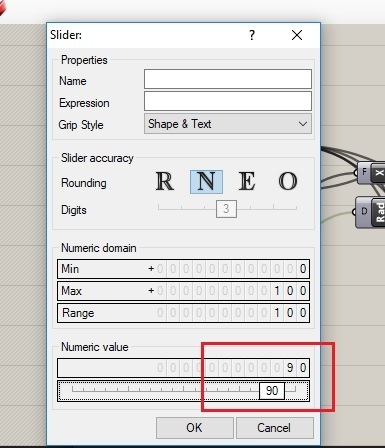Click the F input grip on X component
The image size is (385, 448).
point(364,172)
